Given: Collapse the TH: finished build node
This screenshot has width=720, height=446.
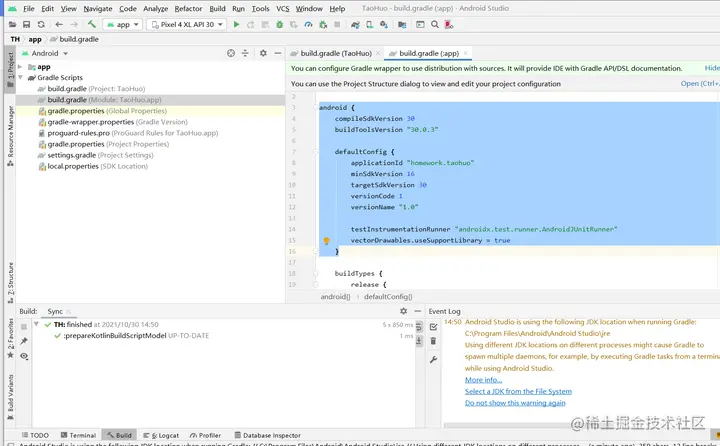Looking at the screenshot, I should (x=36, y=324).
